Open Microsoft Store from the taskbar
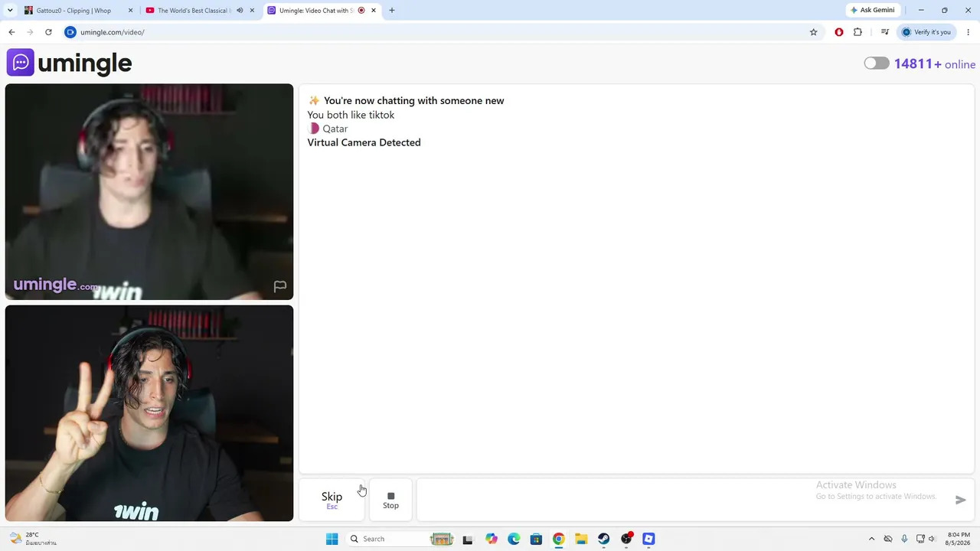 tap(536, 539)
